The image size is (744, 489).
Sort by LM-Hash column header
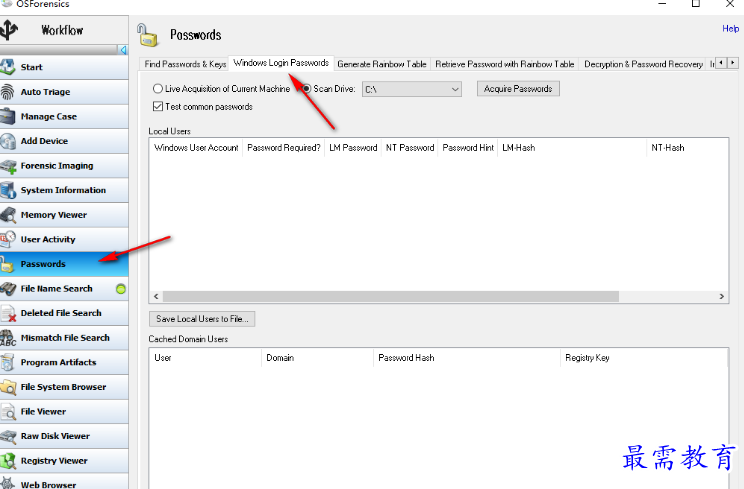572,148
